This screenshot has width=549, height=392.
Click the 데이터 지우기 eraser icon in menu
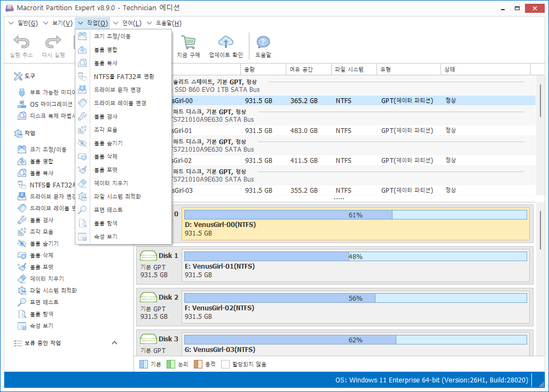82,183
